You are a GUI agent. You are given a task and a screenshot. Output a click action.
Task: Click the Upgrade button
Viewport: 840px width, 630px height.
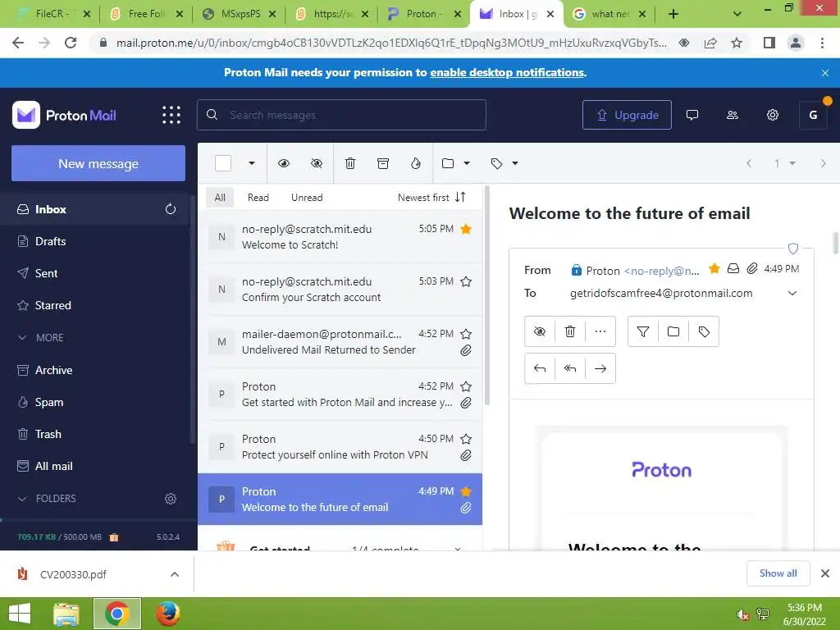pos(627,115)
